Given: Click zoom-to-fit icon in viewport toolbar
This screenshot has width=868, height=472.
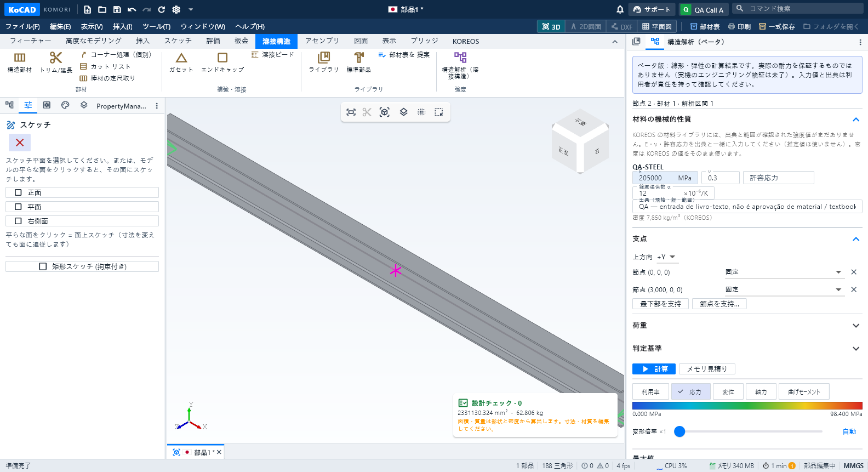Looking at the screenshot, I should tap(351, 112).
